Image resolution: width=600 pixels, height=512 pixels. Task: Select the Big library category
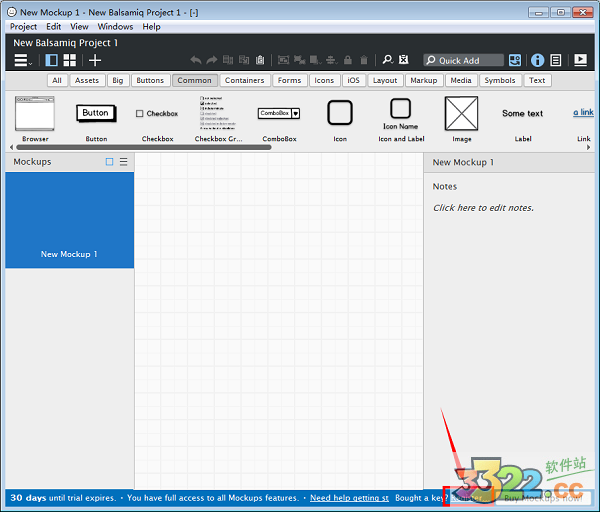click(x=118, y=80)
